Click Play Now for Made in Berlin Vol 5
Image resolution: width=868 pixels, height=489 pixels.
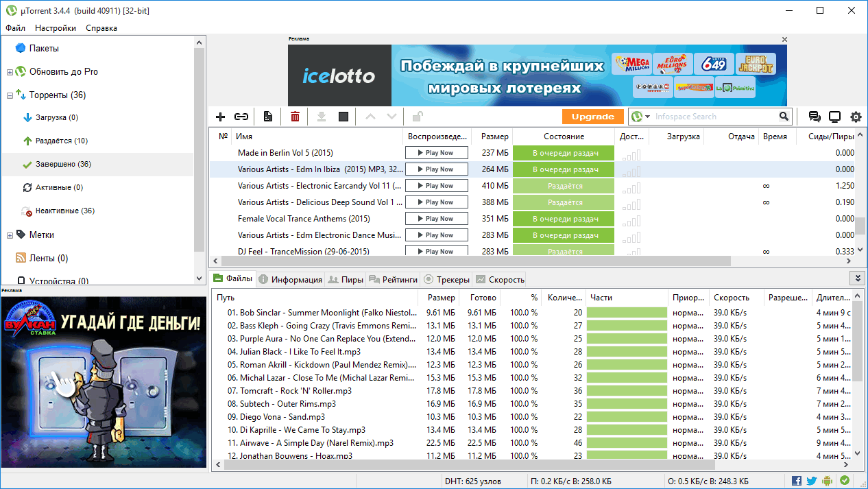tap(437, 153)
